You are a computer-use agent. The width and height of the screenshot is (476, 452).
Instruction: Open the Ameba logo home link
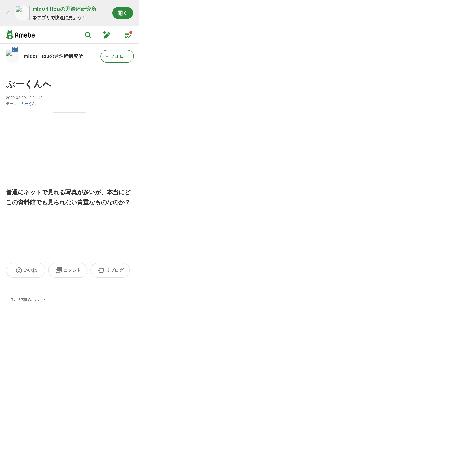21,35
